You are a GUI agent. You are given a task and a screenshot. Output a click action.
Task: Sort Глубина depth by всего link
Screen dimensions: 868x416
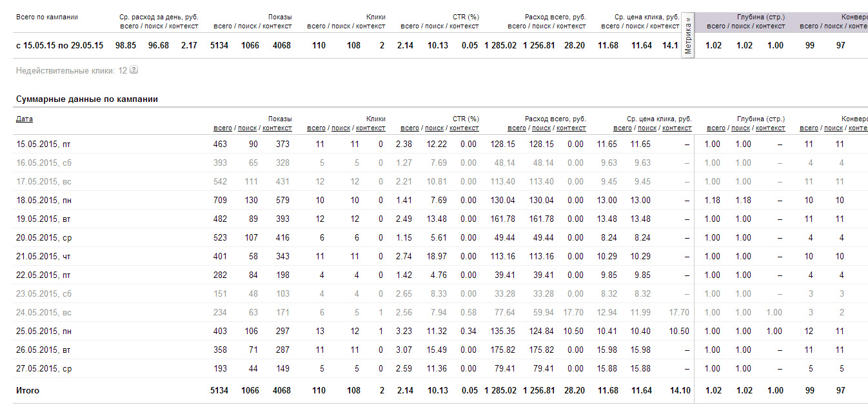(716, 128)
